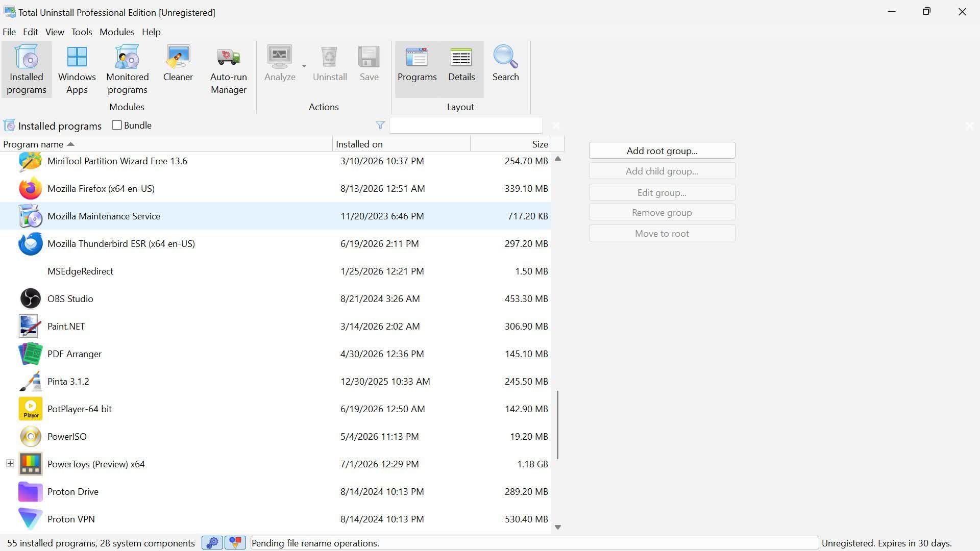
Task: Click the PotPlayer-64 bit icon
Action: (31, 409)
